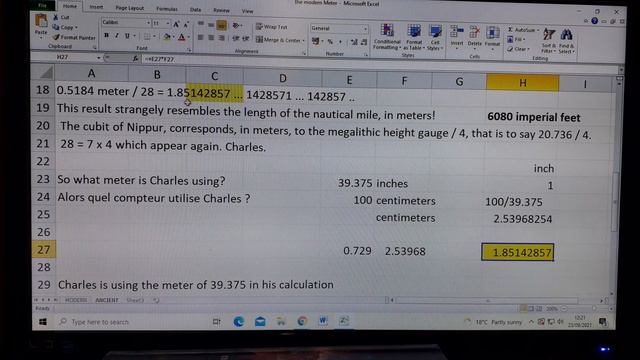Click Increase Decimal icon
This screenshot has height=360, width=640.
(x=354, y=42)
